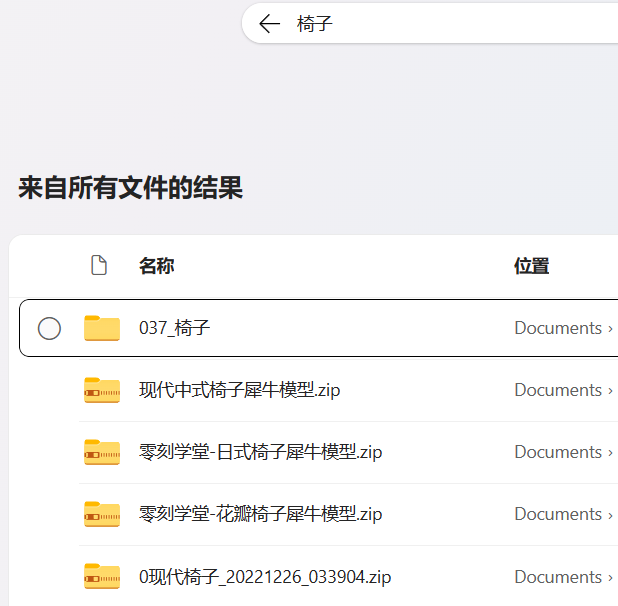Open the file 现代中式椅子犀牛模型.zip

coord(240,390)
